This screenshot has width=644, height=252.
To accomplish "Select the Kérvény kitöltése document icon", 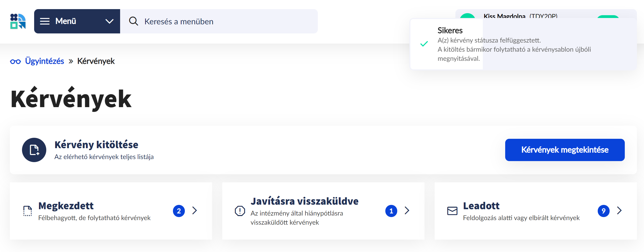I will tap(34, 150).
